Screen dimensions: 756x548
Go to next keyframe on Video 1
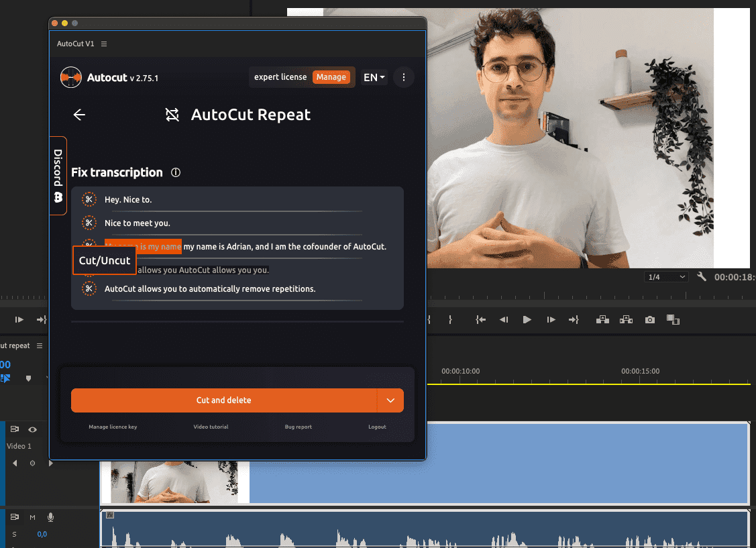tap(50, 463)
